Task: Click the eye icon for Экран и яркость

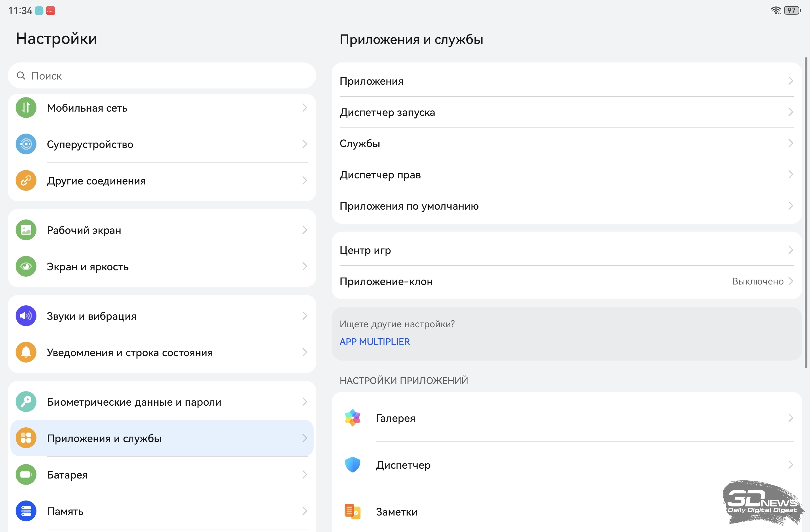Action: point(26,266)
